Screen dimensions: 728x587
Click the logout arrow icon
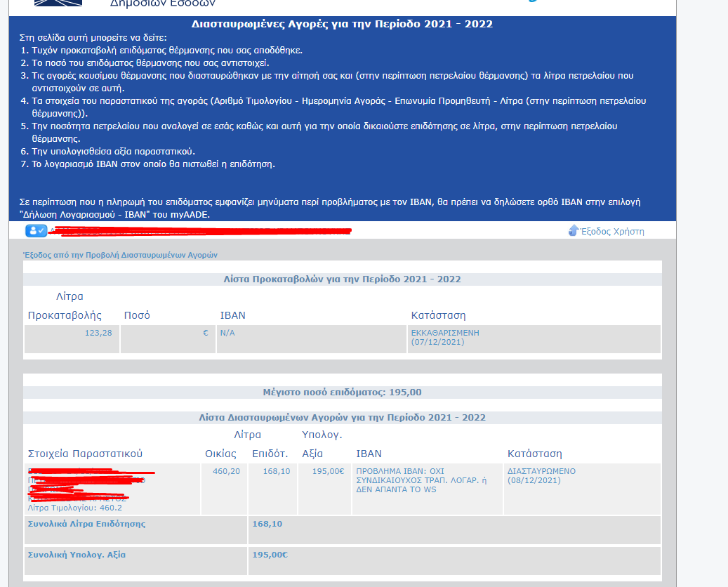[574, 230]
